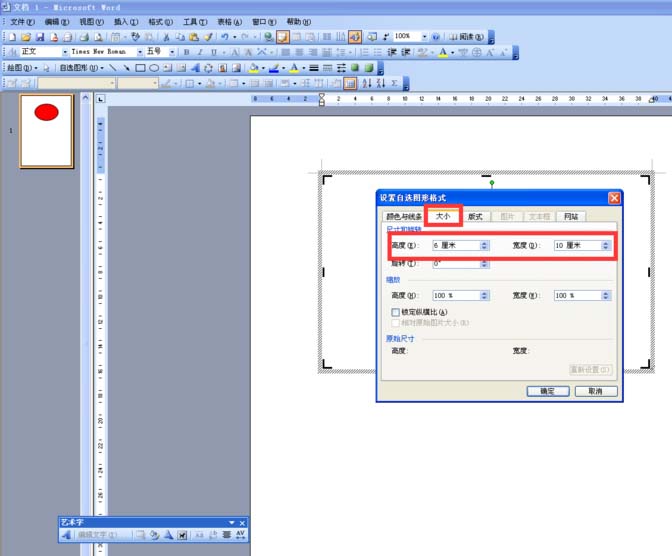Switch to the 网站 tab
This screenshot has height=556, width=672.
[571, 216]
